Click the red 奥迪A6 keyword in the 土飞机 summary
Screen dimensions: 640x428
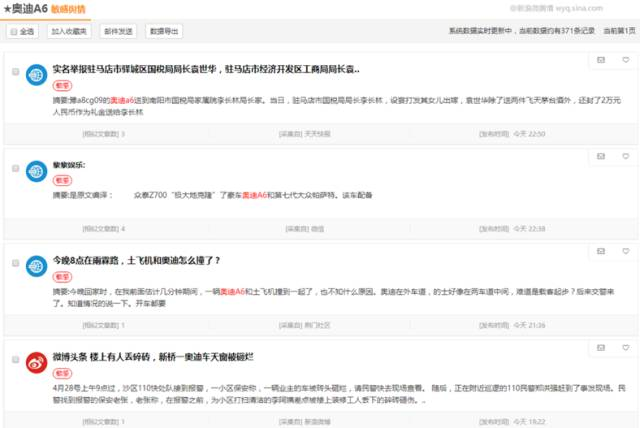[233, 292]
